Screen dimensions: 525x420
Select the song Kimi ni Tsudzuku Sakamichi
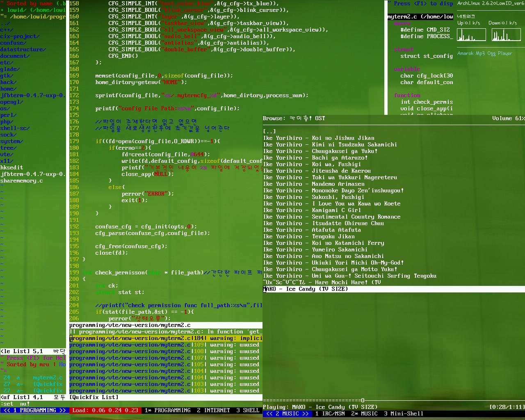click(x=330, y=144)
